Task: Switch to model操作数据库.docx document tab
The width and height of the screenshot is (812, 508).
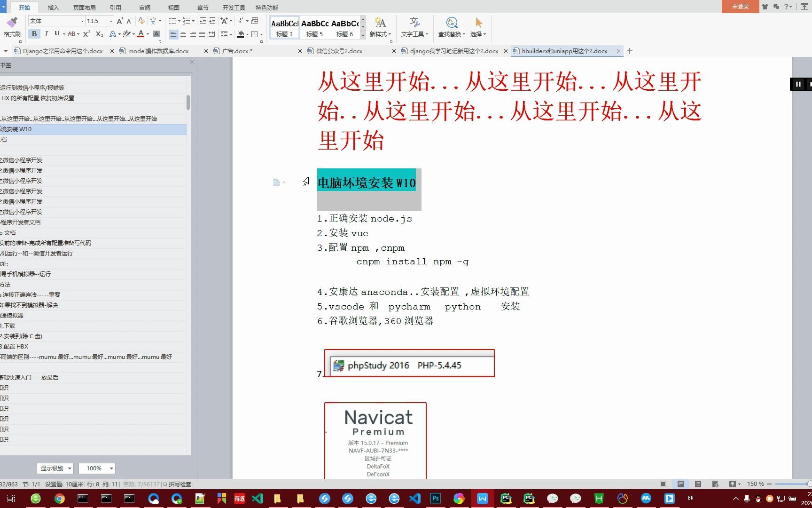Action: [x=158, y=51]
